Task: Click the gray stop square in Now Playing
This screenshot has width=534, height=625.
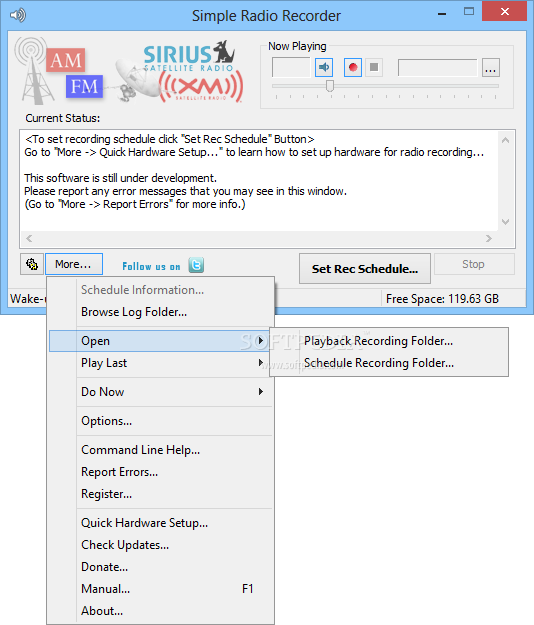Action: click(x=374, y=67)
